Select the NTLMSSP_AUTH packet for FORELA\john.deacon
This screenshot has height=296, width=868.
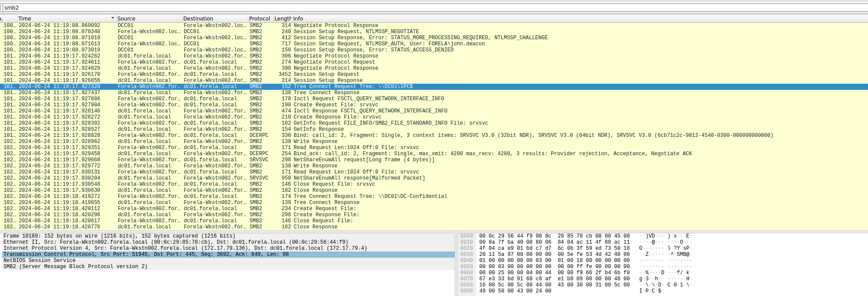click(x=434, y=44)
